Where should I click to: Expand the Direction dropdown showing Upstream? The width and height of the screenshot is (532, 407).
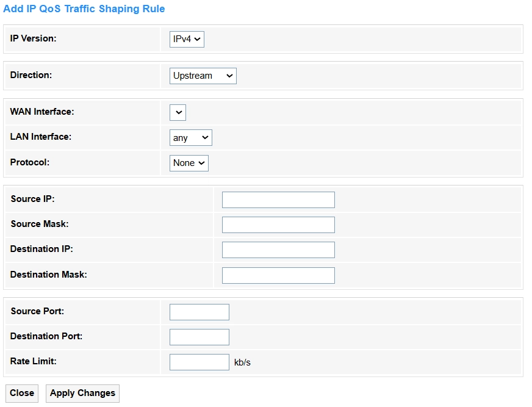[x=203, y=76]
